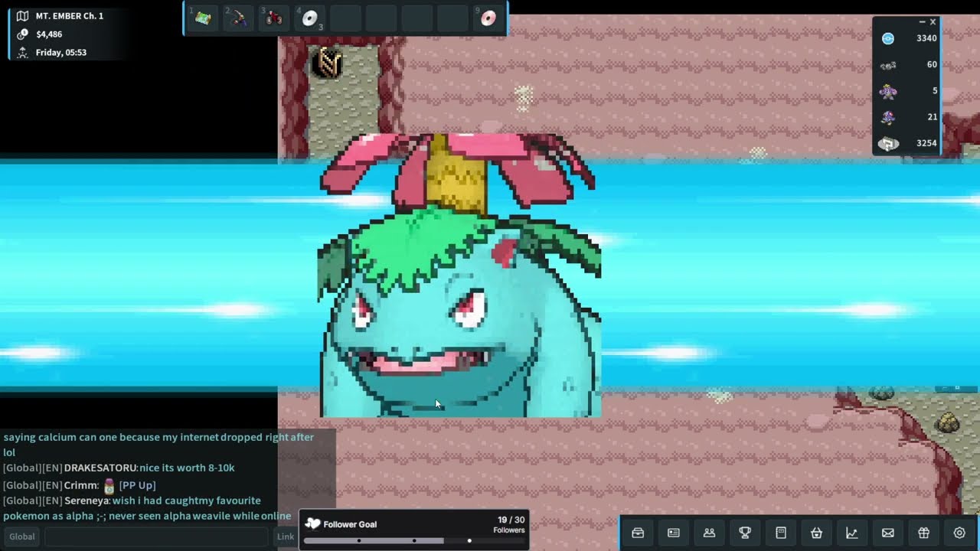Click the 3340 encounter count
The height and width of the screenshot is (551, 980).
(926, 38)
